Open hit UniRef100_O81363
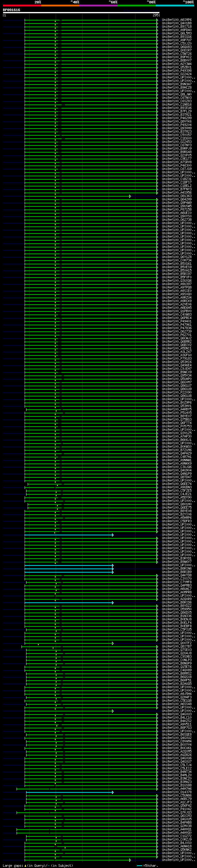The width and height of the screenshot is (197, 868). [x=177, y=196]
